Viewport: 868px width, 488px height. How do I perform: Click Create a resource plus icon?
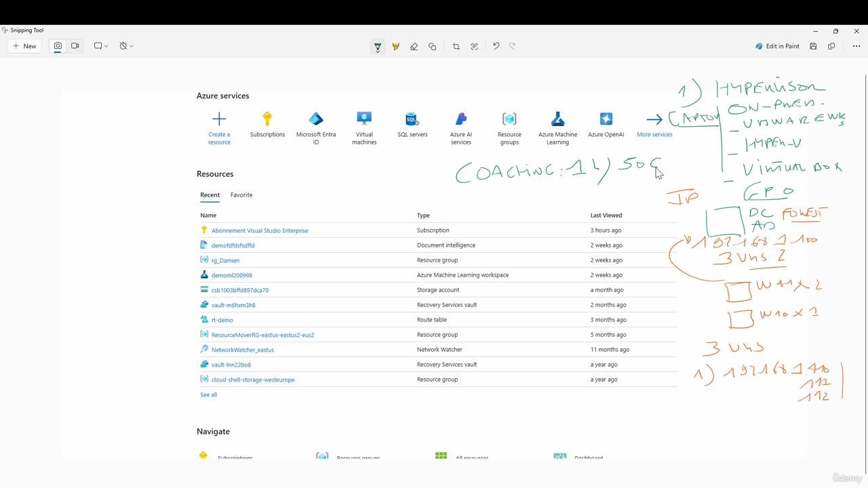pos(219,119)
